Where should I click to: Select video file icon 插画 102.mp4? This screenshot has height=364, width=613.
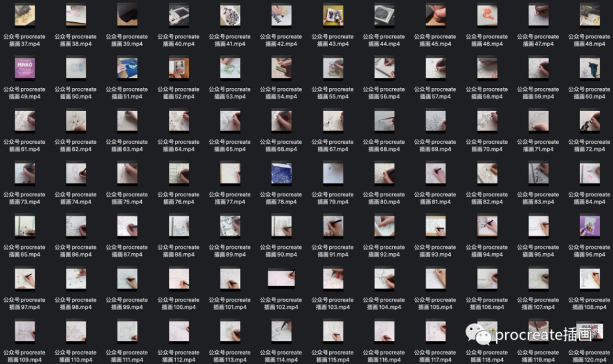[281, 278]
